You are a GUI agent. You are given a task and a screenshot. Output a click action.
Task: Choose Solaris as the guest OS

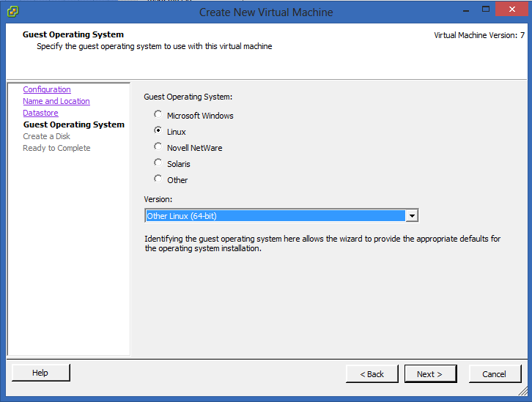158,163
